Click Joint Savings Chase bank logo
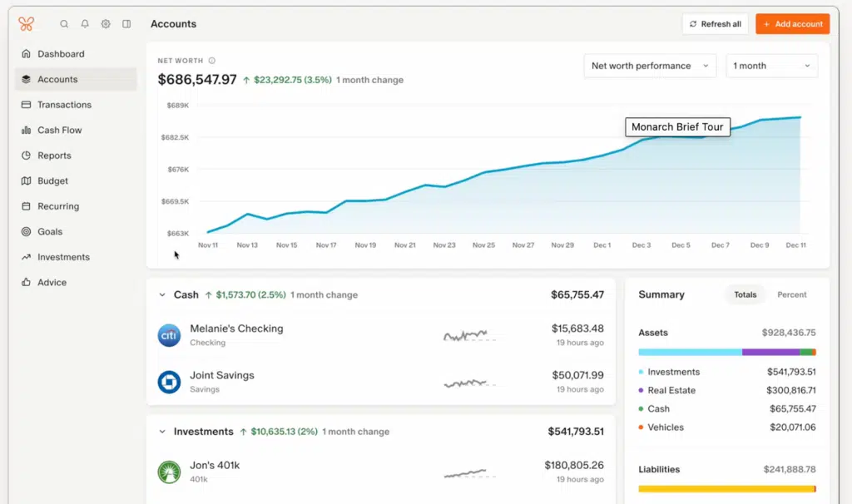Viewport: 852px width, 504px height. click(x=169, y=382)
